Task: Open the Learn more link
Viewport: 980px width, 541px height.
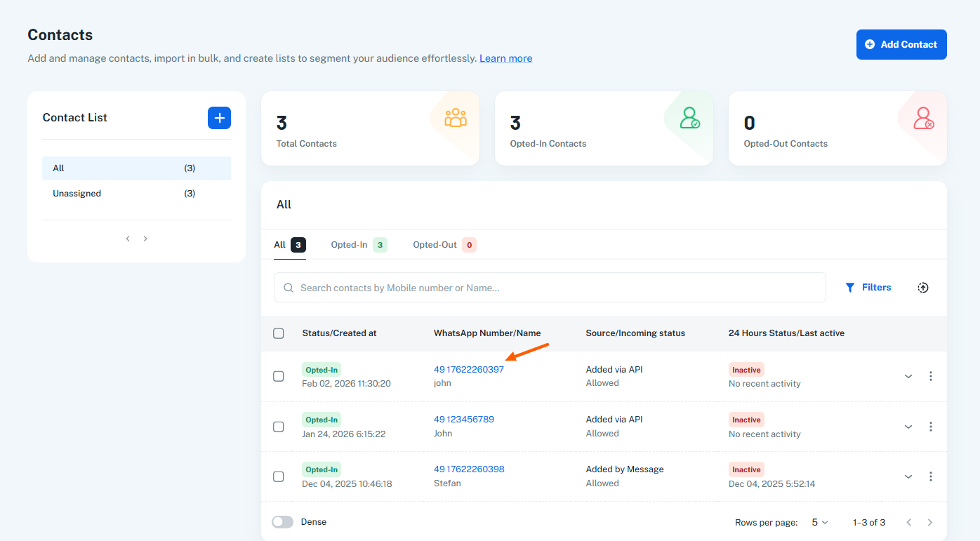Action: (x=505, y=58)
